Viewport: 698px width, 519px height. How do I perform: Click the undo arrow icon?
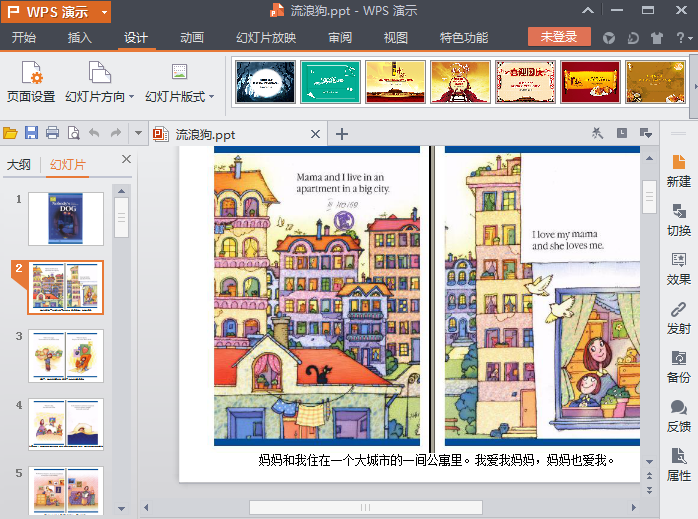click(x=94, y=133)
